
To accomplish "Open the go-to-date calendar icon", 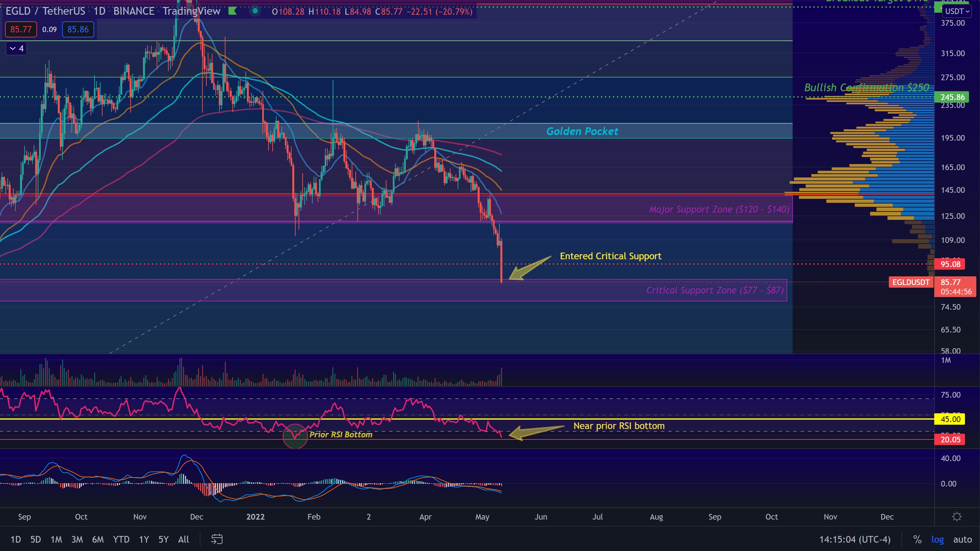I will [217, 539].
